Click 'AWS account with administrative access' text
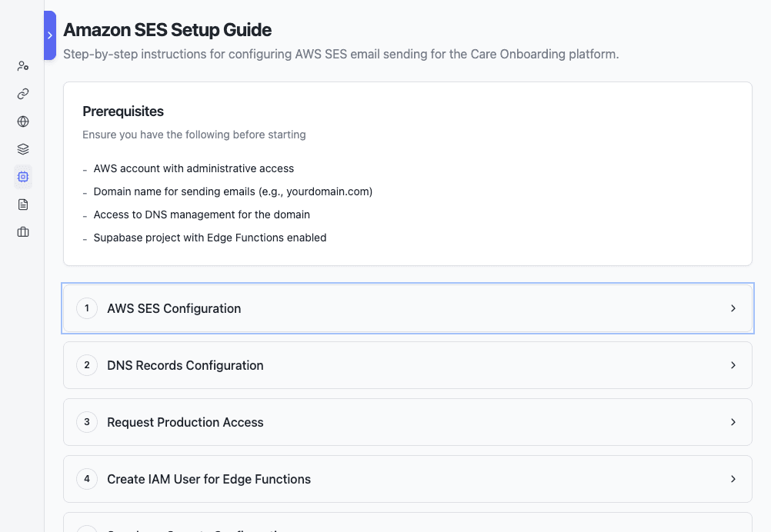 (194, 168)
